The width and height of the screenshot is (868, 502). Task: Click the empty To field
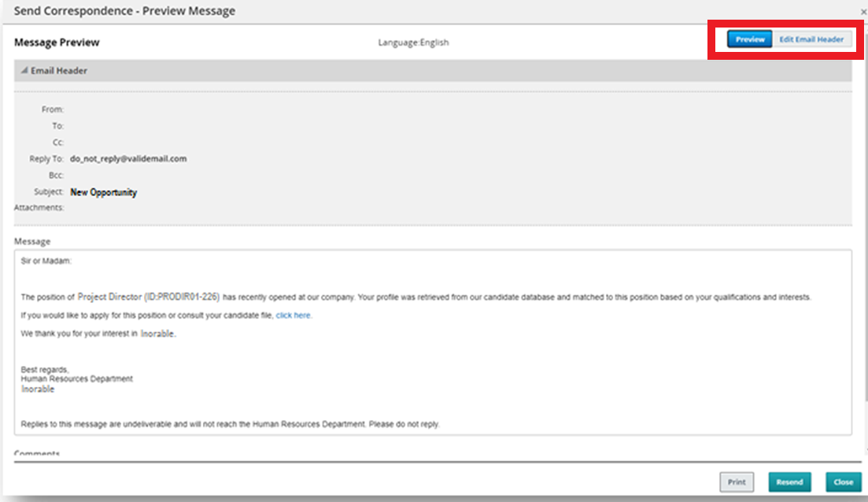(x=157, y=126)
